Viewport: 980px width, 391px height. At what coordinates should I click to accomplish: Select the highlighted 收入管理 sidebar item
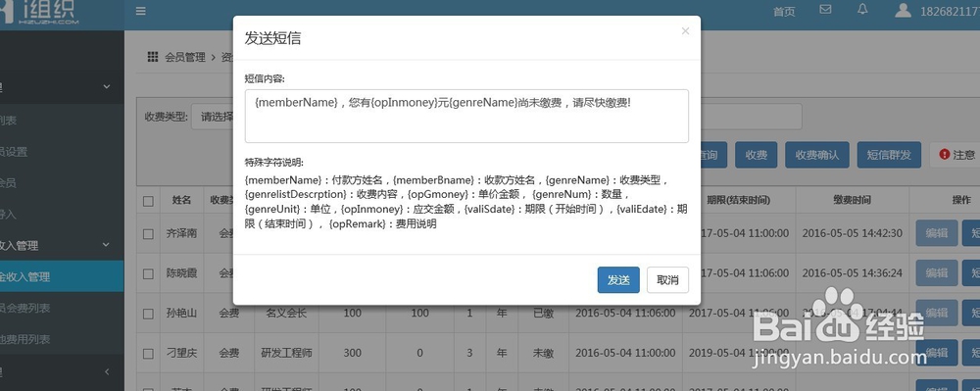point(62,276)
